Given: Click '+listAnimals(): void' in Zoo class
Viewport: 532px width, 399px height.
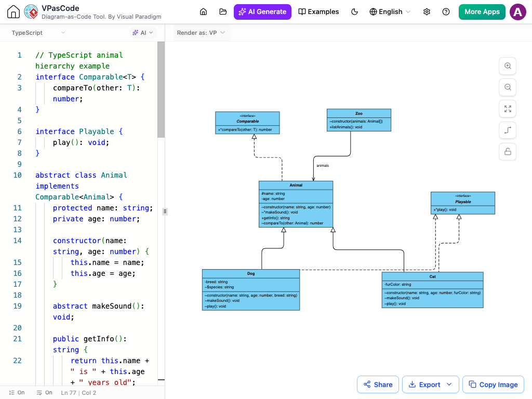Looking at the screenshot, I should (x=345, y=127).
